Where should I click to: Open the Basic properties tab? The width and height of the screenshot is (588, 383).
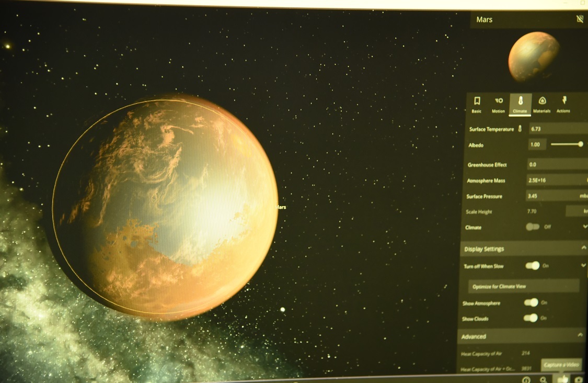point(477,104)
